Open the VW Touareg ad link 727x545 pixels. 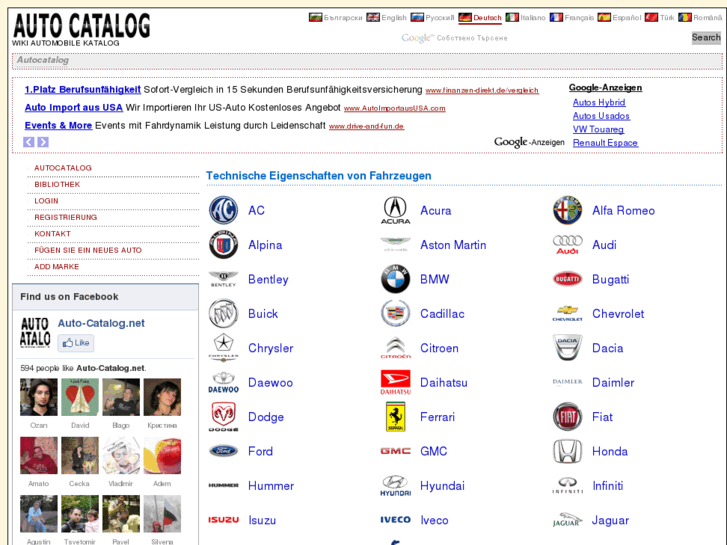(x=598, y=129)
